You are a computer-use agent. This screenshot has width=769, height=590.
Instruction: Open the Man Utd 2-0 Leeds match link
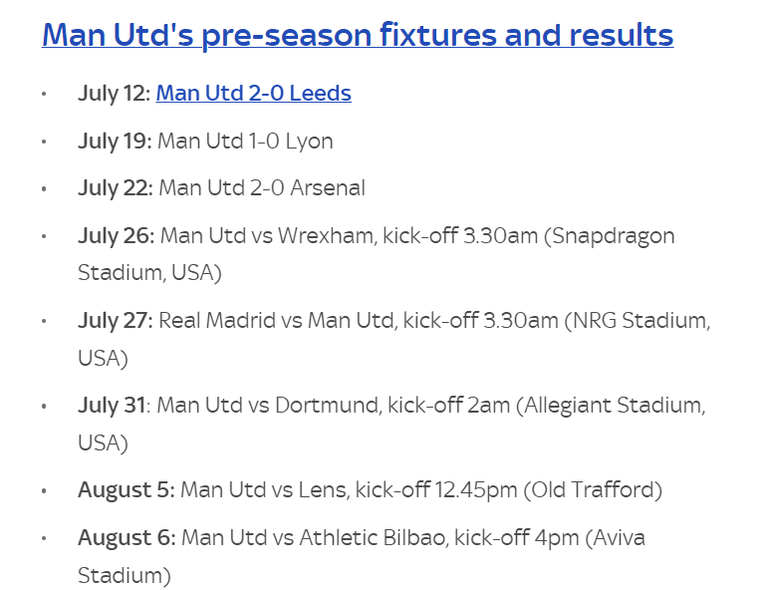(x=253, y=93)
